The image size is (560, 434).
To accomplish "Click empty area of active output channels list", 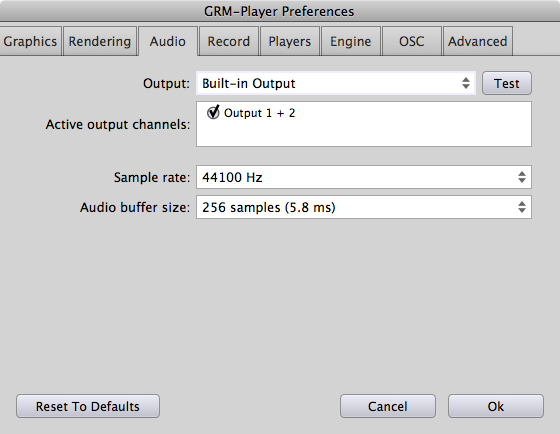I will (x=364, y=133).
